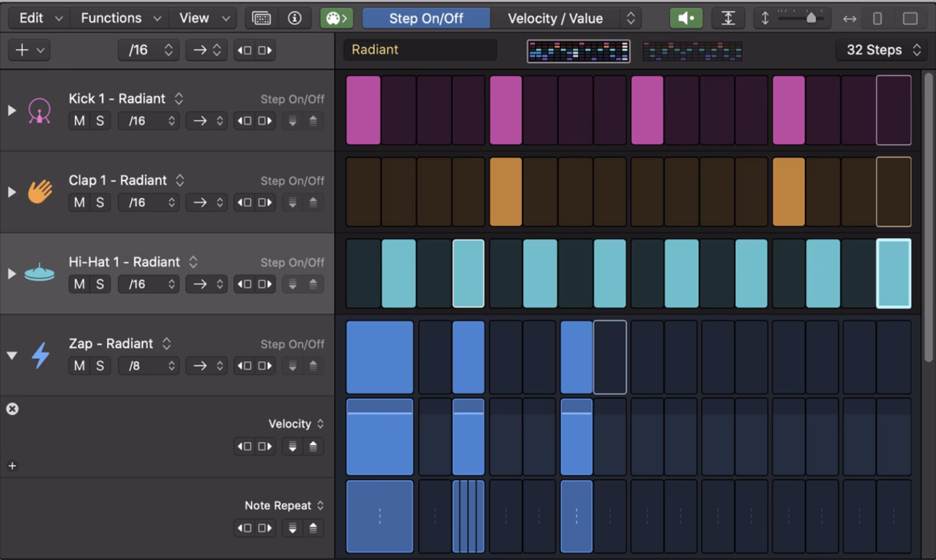Open the Kick 1 - Radiant row assignment menu
Image resolution: width=936 pixels, height=560 pixels.
pos(126,98)
